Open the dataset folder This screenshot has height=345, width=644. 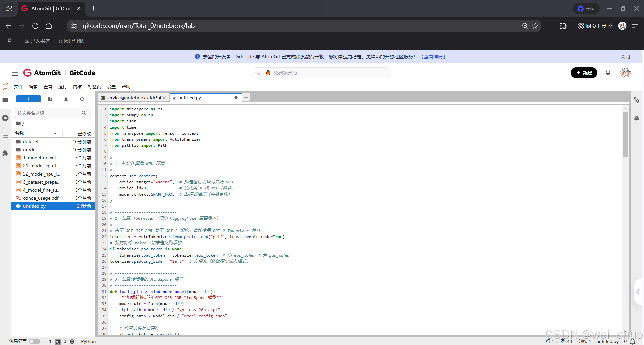coord(53,142)
